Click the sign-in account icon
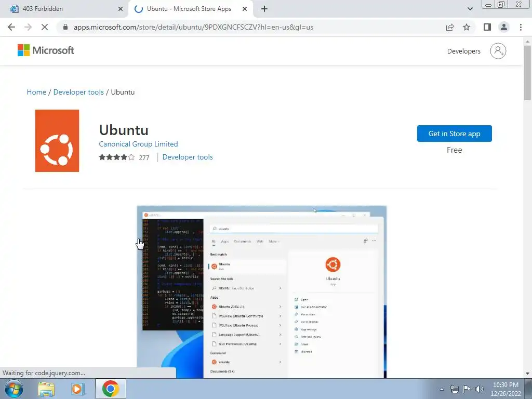 click(498, 51)
